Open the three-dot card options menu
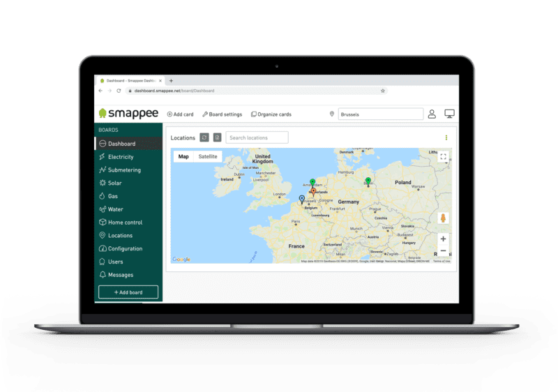The image size is (558, 392). coord(446,137)
